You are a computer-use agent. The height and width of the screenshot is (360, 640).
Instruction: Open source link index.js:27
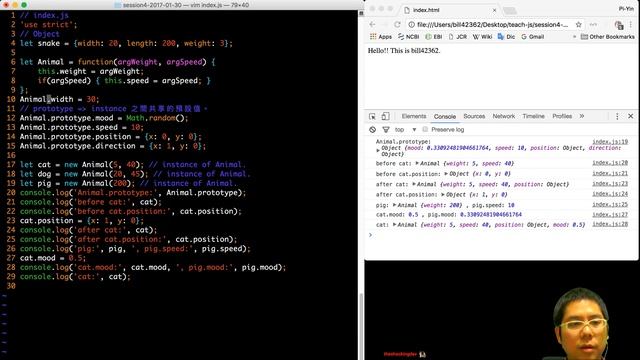(x=610, y=214)
